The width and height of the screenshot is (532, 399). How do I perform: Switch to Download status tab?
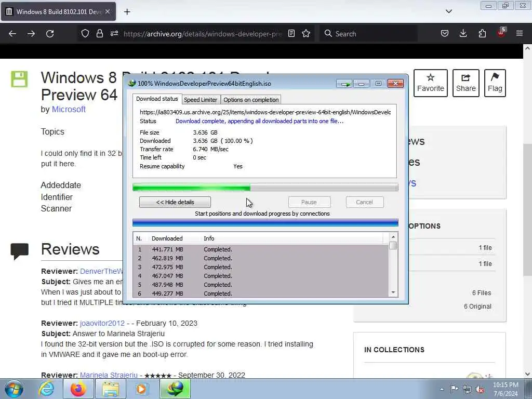coord(157,99)
